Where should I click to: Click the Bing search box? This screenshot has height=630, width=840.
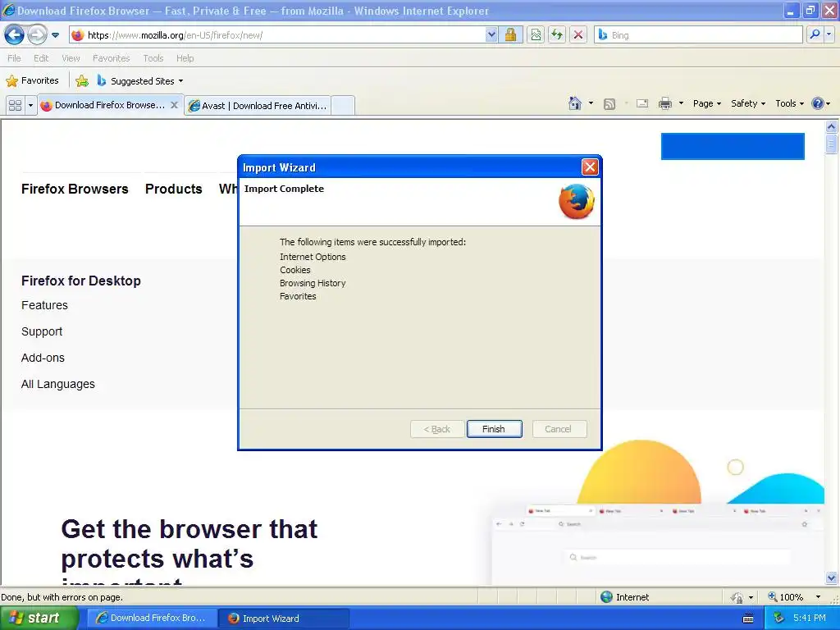698,34
